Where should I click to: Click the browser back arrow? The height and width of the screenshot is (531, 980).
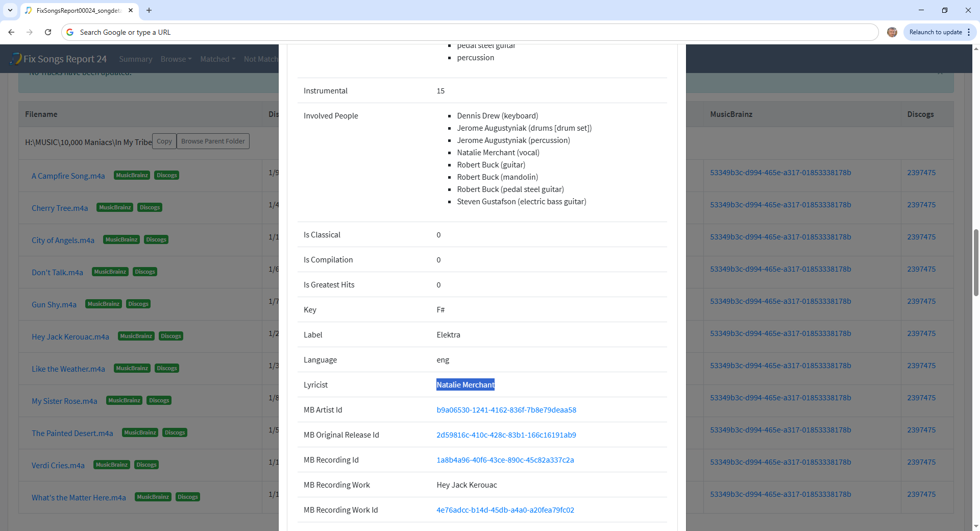[x=11, y=32]
